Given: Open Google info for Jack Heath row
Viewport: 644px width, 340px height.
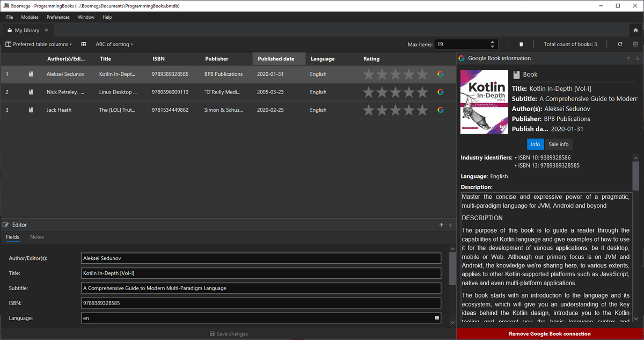Looking at the screenshot, I should (441, 110).
